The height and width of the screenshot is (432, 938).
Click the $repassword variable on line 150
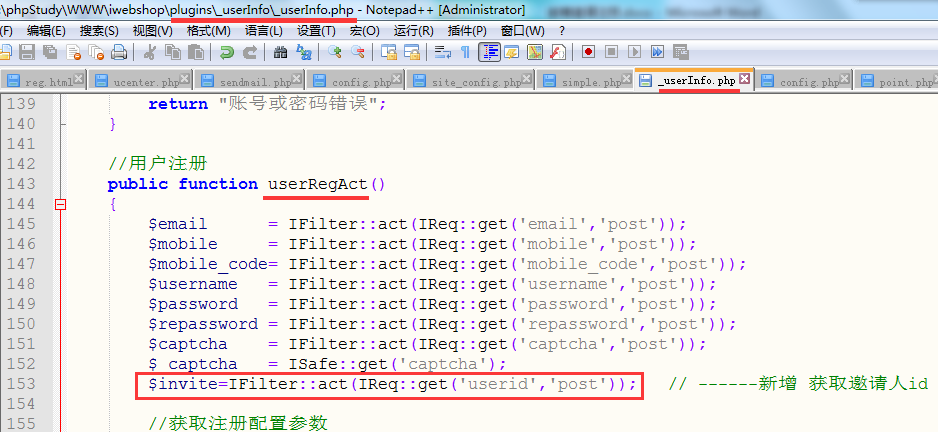pyautogui.click(x=203, y=324)
